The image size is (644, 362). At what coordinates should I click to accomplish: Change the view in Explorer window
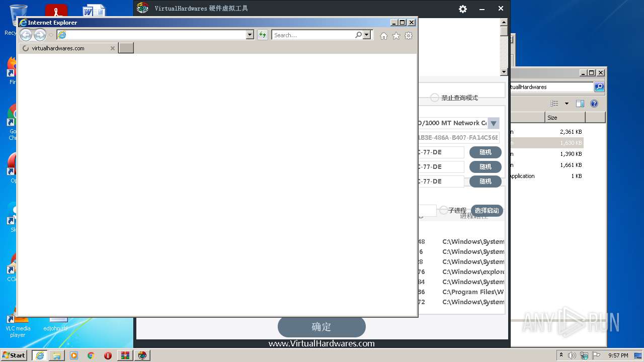click(x=554, y=104)
